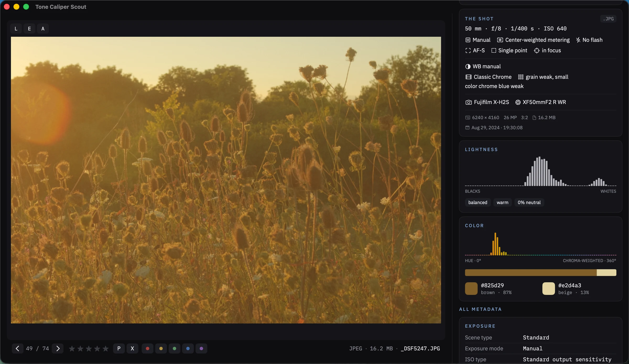
Task: Click the XF50mmF2 R WR lens icon
Action: pos(518,102)
